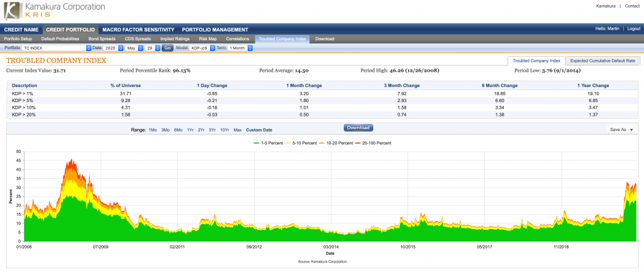Click the 3 Month Change column header
This screenshot has width=644, height=272.
pyautogui.click(x=402, y=86)
